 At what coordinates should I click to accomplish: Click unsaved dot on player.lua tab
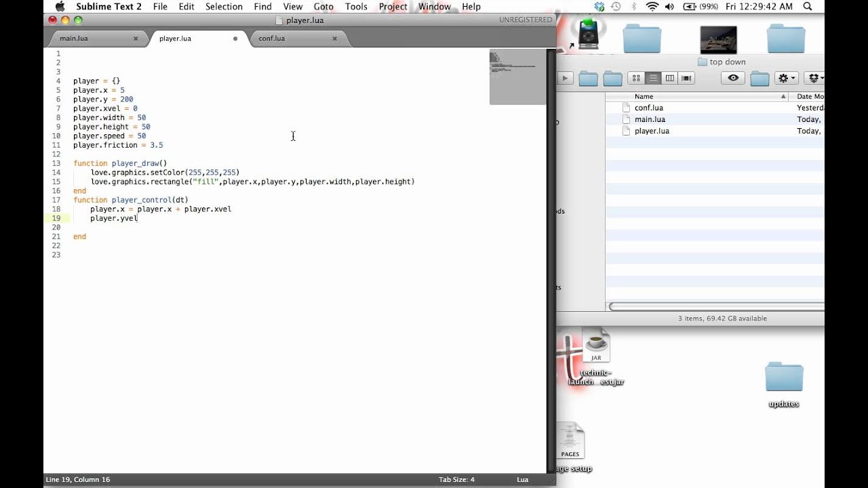235,39
